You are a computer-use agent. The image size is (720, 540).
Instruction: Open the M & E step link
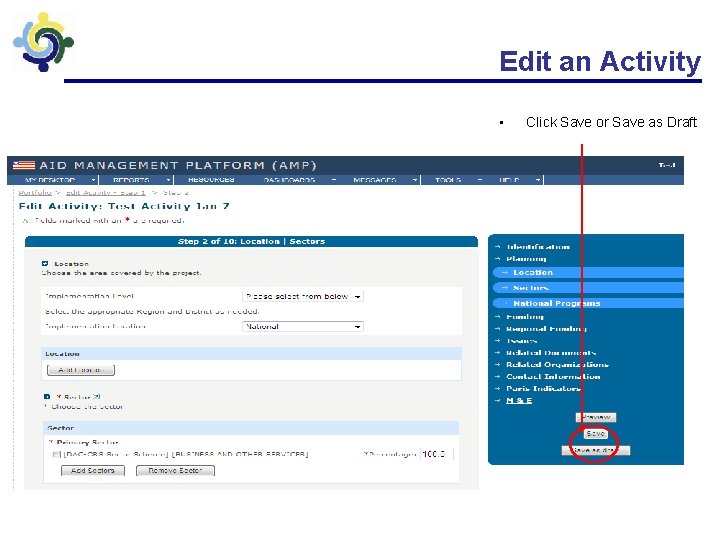coord(519,401)
